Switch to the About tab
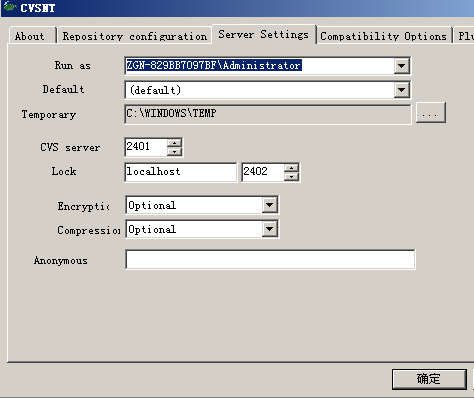 tap(31, 36)
